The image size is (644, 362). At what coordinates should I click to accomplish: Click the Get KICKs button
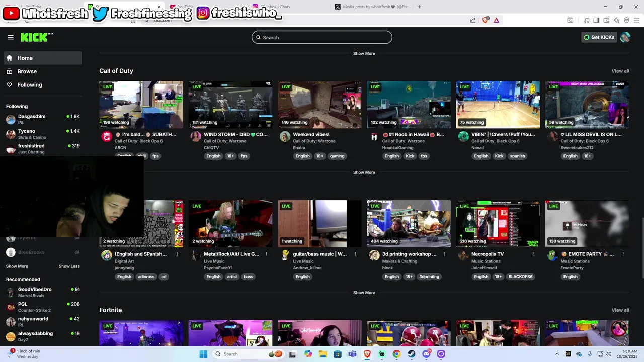[599, 37]
